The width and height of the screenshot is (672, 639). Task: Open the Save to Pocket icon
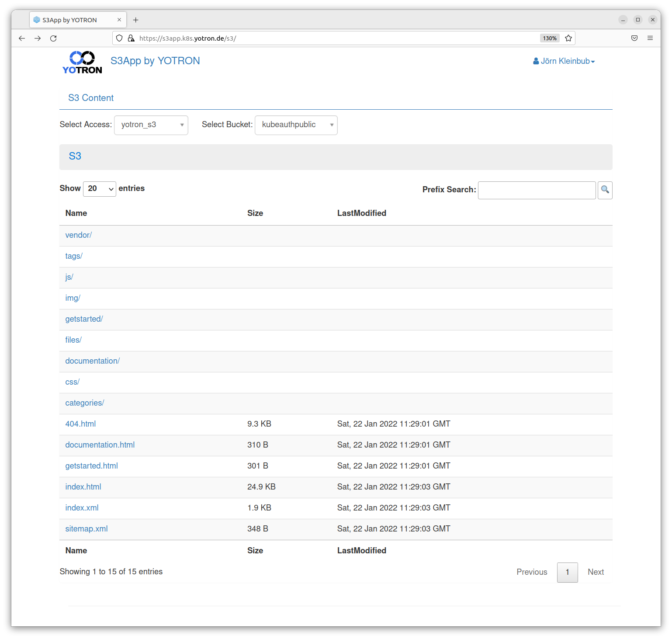[x=634, y=38]
